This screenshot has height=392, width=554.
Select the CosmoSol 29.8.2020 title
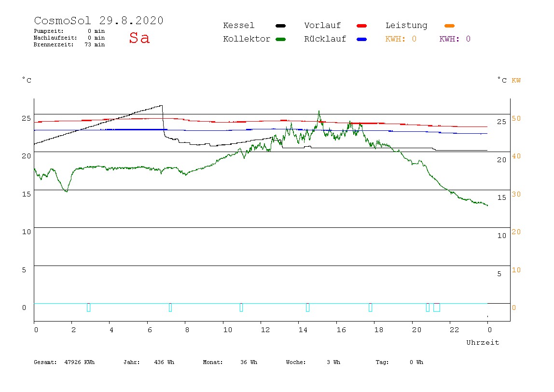pyautogui.click(x=98, y=20)
